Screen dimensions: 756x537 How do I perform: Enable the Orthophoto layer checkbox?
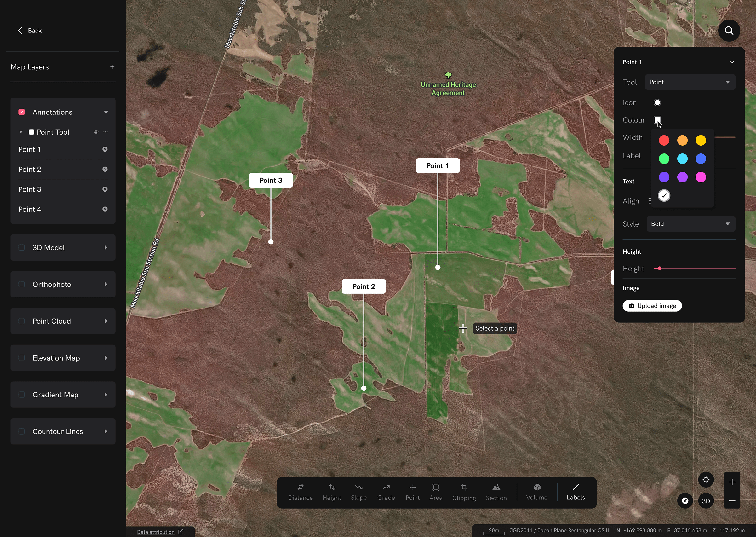tap(21, 284)
